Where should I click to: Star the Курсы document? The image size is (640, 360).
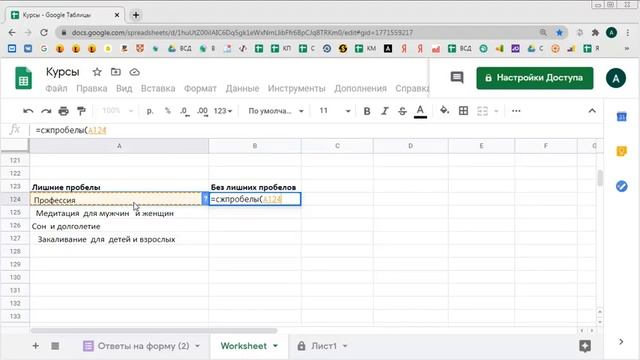point(97,72)
